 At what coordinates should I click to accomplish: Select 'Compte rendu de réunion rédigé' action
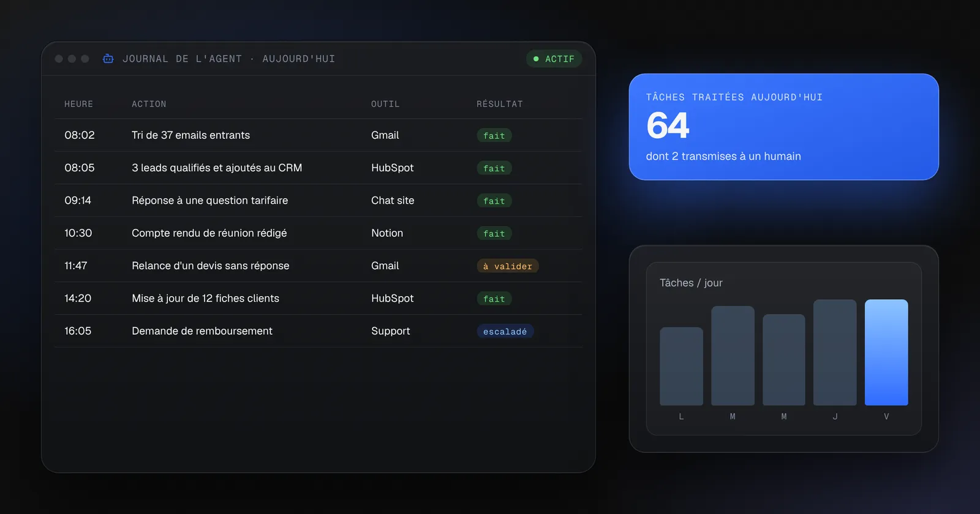[x=209, y=233]
